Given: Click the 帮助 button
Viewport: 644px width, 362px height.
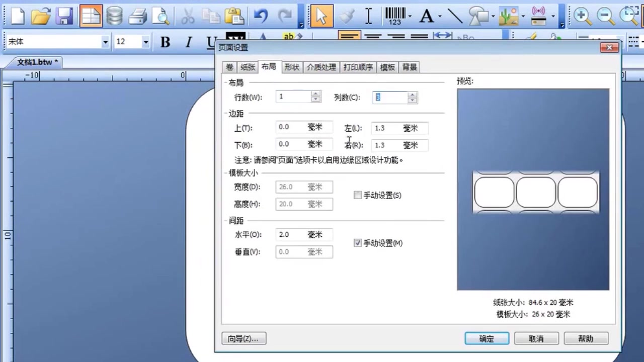Looking at the screenshot, I should coord(586,338).
